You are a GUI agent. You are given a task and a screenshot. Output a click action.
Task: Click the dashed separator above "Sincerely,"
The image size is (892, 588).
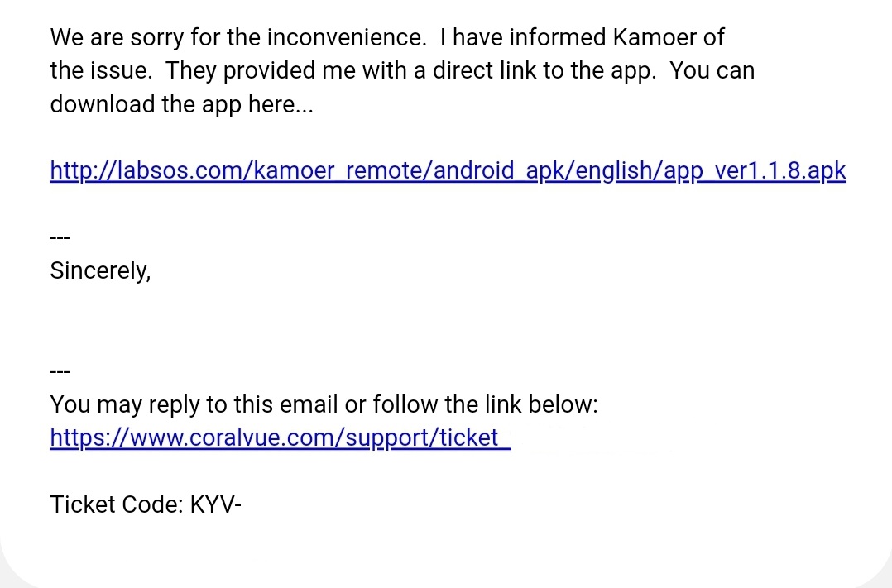(60, 237)
